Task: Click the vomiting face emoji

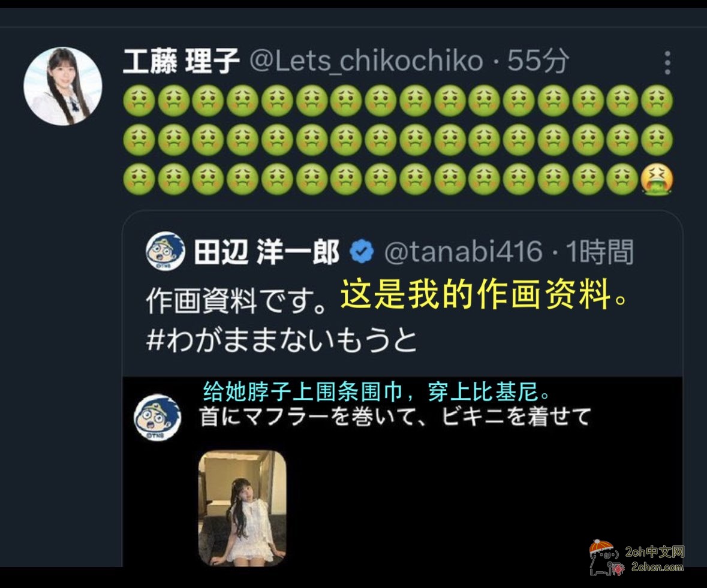Action: tap(657, 180)
